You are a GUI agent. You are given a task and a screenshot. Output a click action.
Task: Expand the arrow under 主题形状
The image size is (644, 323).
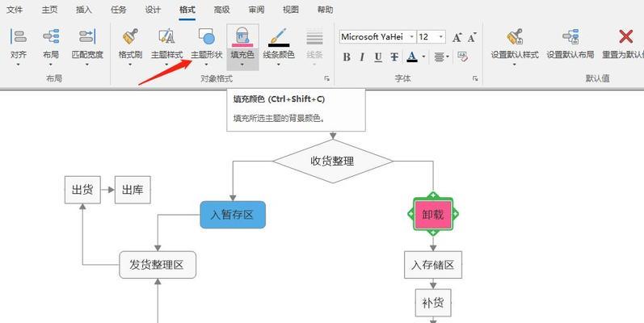[207, 65]
